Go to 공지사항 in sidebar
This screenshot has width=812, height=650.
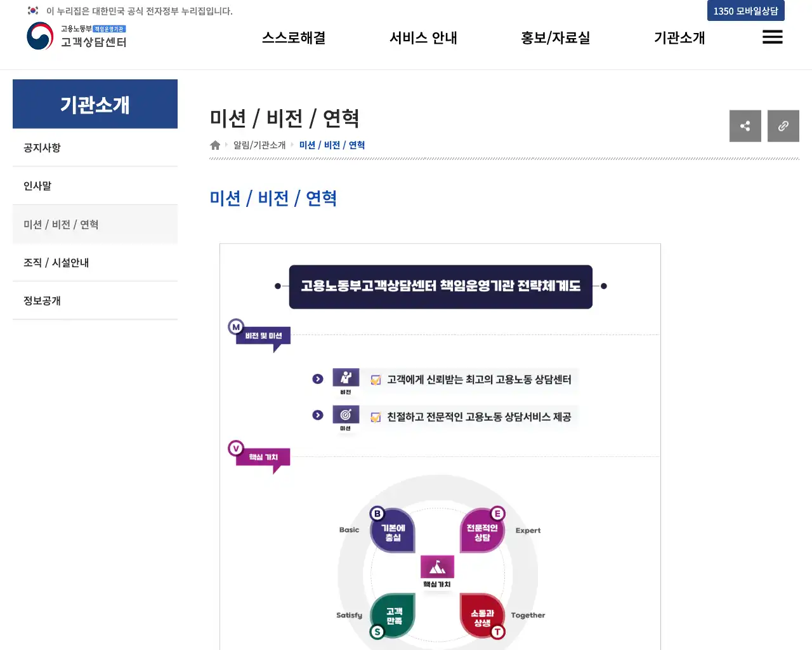(42, 148)
